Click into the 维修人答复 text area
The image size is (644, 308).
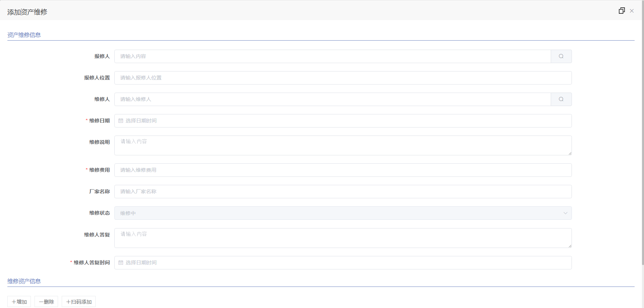click(x=343, y=238)
